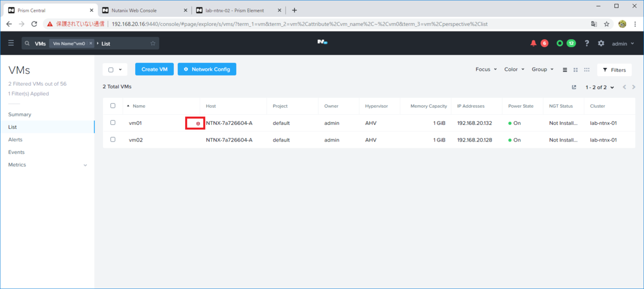Open Alerts in the sidebar
This screenshot has height=289, width=644.
coord(15,139)
